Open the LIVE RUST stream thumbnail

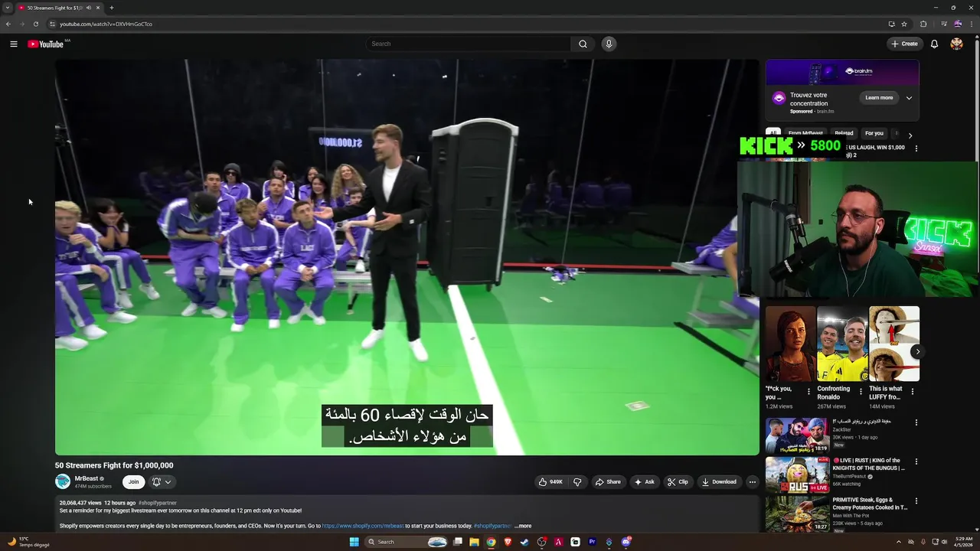tap(797, 474)
